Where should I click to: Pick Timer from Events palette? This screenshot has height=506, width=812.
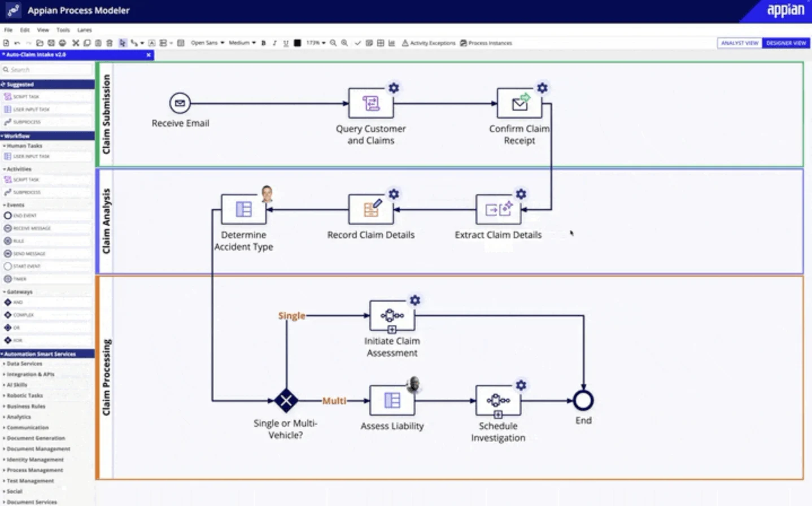47,279
